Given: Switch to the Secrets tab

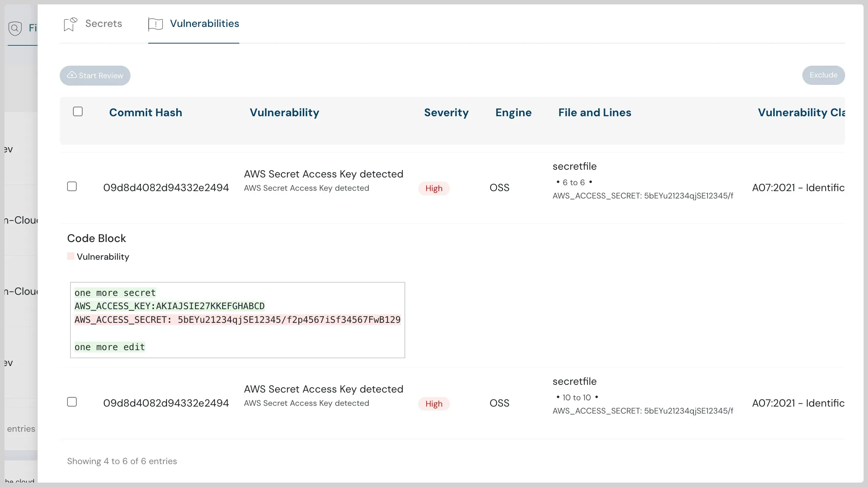Looking at the screenshot, I should click(104, 23).
